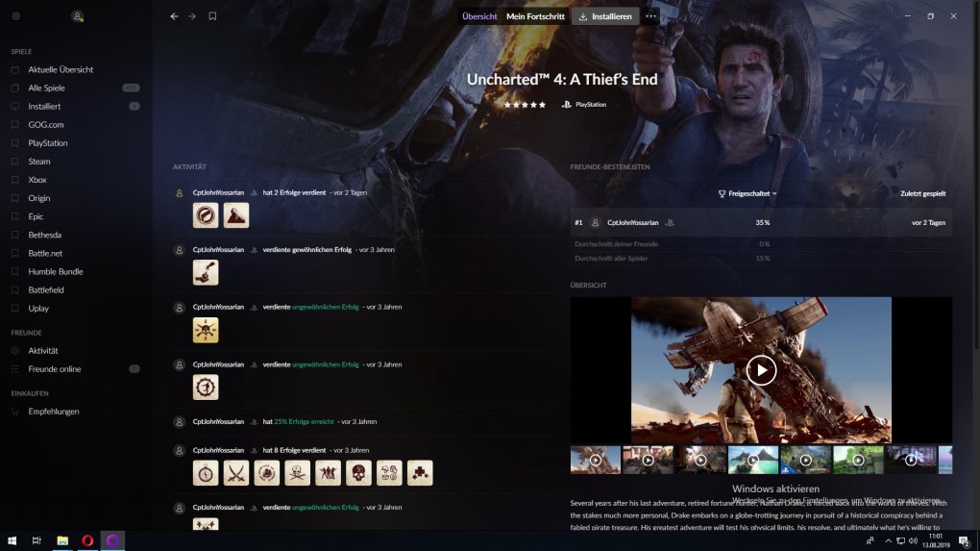Switch to Mein Fortschritt tab

[x=535, y=16]
